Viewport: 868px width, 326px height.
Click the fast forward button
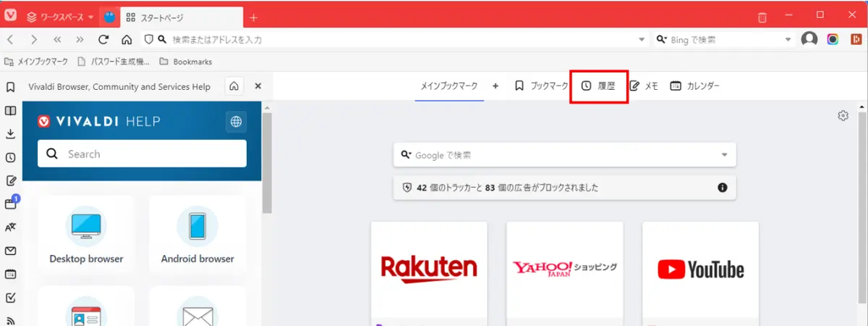[80, 39]
